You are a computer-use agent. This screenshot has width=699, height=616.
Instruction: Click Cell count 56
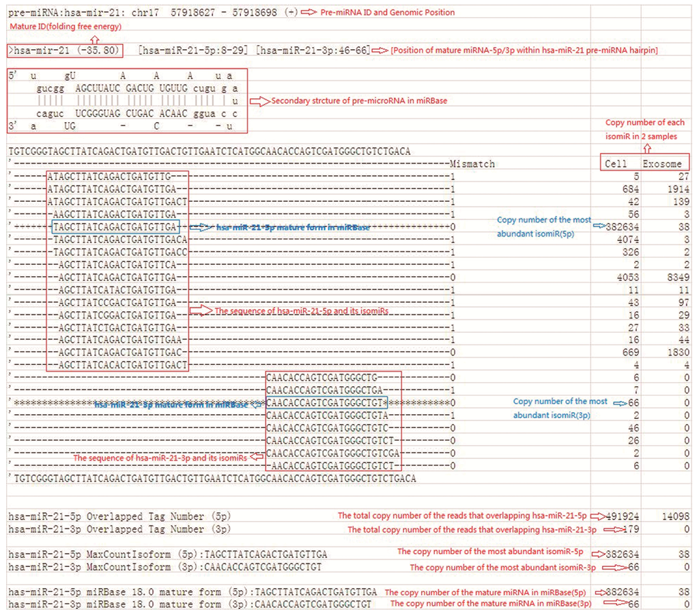coord(633,214)
